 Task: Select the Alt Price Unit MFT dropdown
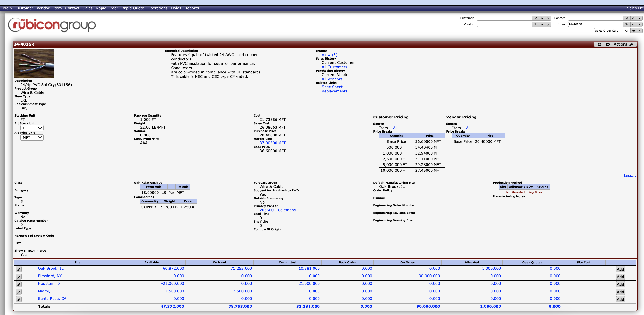coord(32,137)
